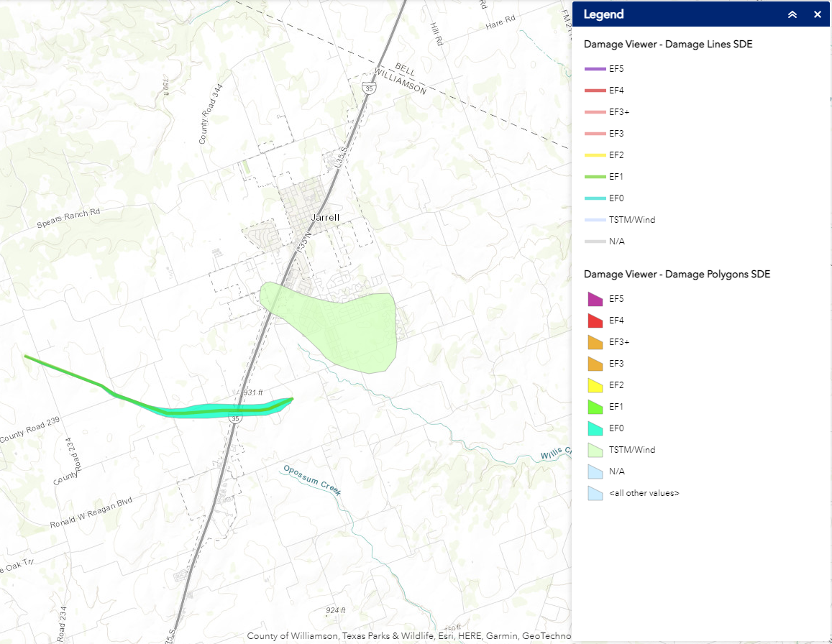Screen dimensions: 832x644
Task: Click the N/A light blue polygon icon
Action: [595, 471]
